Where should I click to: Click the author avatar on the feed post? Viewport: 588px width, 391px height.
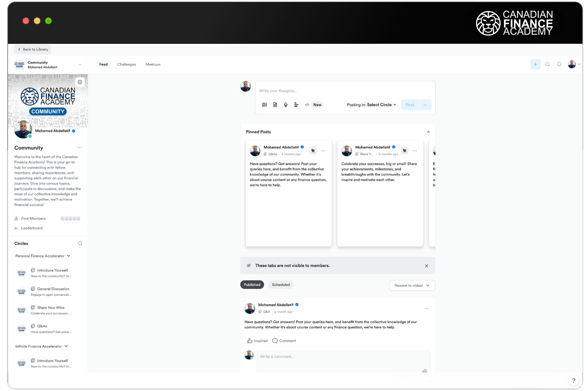coord(250,308)
